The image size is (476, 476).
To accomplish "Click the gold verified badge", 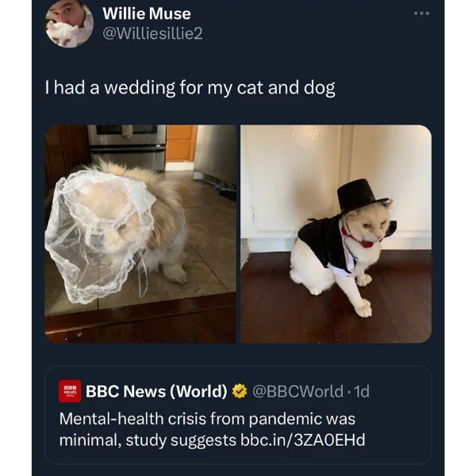I will coord(240,391).
